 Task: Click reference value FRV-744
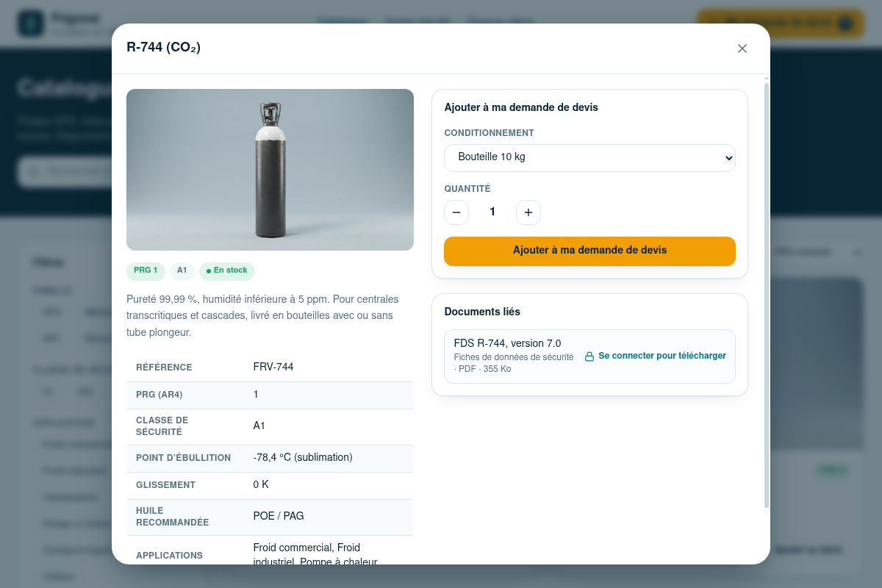(x=273, y=367)
